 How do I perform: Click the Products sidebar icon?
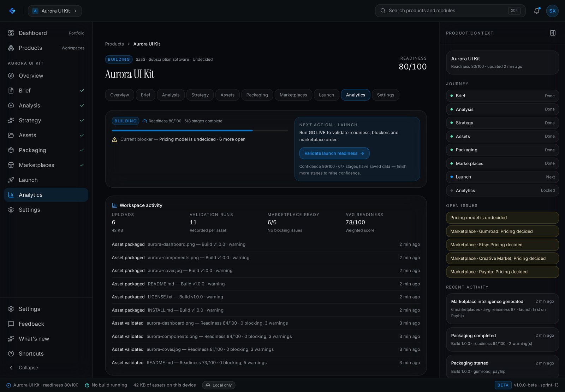point(11,48)
